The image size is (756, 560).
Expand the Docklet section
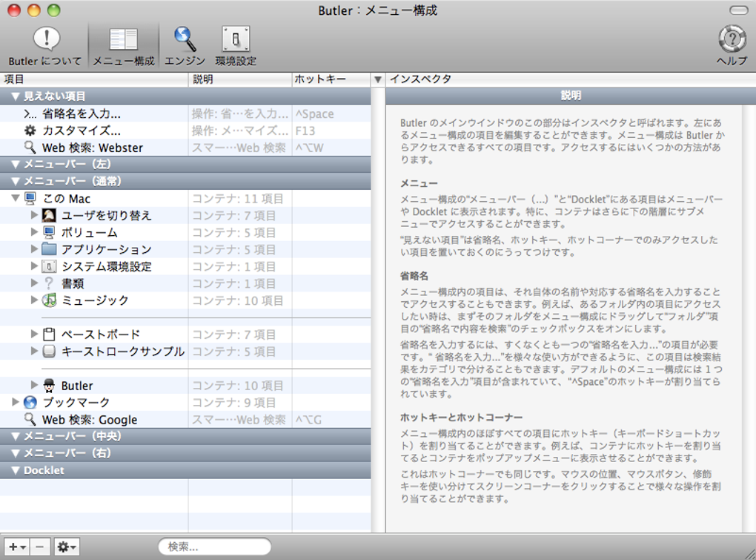coord(16,469)
